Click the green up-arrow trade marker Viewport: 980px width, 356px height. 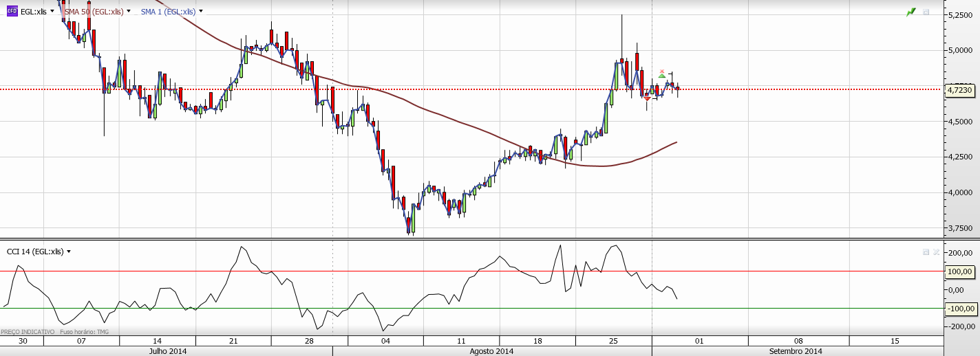click(x=662, y=75)
